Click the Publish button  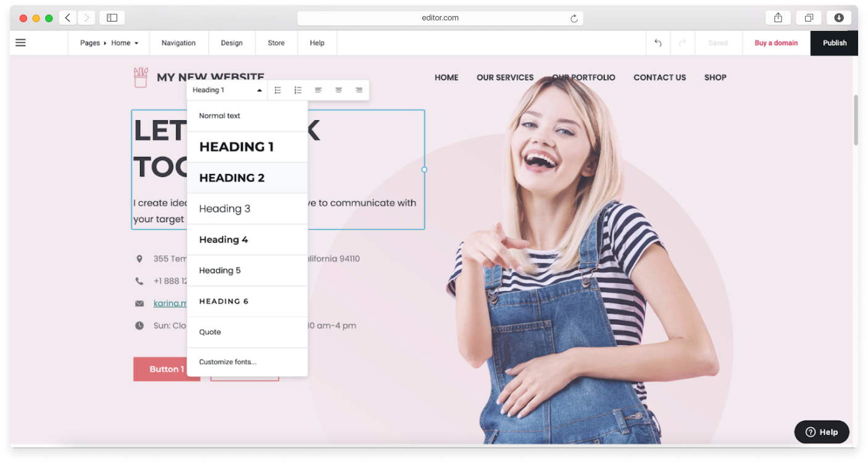click(834, 43)
